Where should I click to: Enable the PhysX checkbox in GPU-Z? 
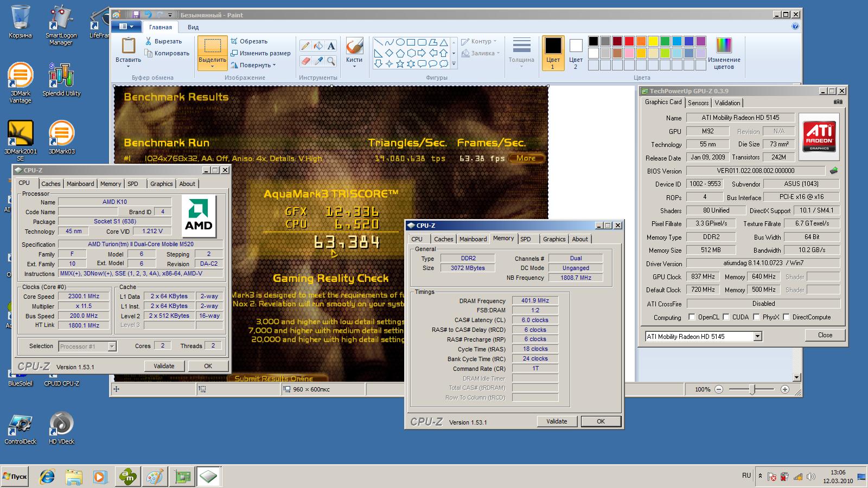pos(756,317)
